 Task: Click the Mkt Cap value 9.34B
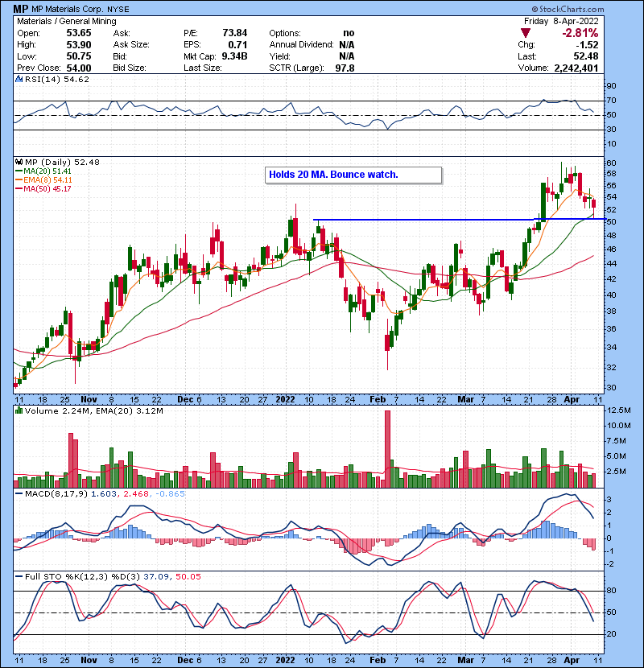(x=234, y=56)
